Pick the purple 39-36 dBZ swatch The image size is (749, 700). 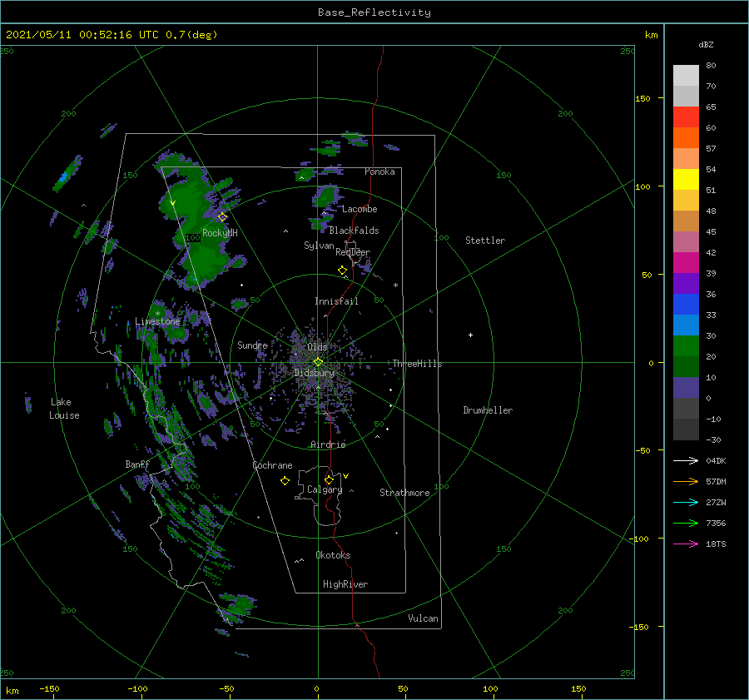[686, 284]
